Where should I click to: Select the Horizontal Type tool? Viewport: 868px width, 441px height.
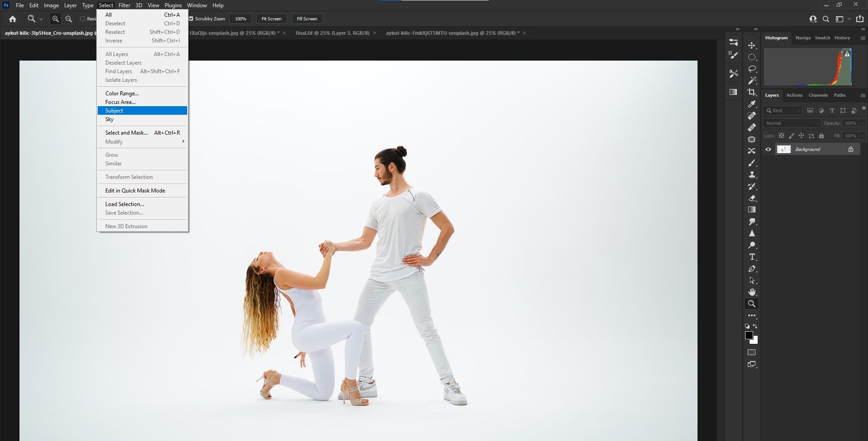pos(752,257)
